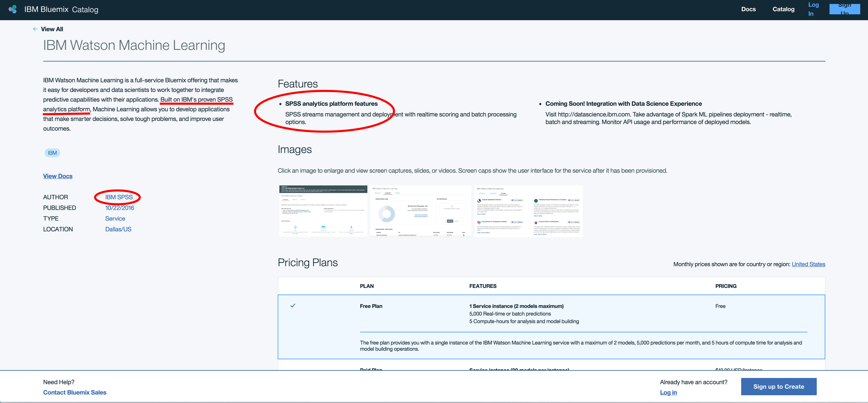Click Contact Bluemix Sales link
868x403 pixels.
[75, 392]
